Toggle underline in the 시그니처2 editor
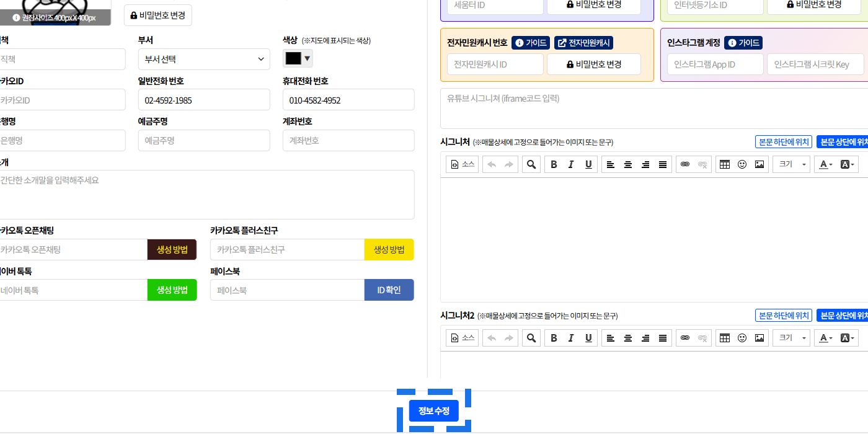 point(588,338)
